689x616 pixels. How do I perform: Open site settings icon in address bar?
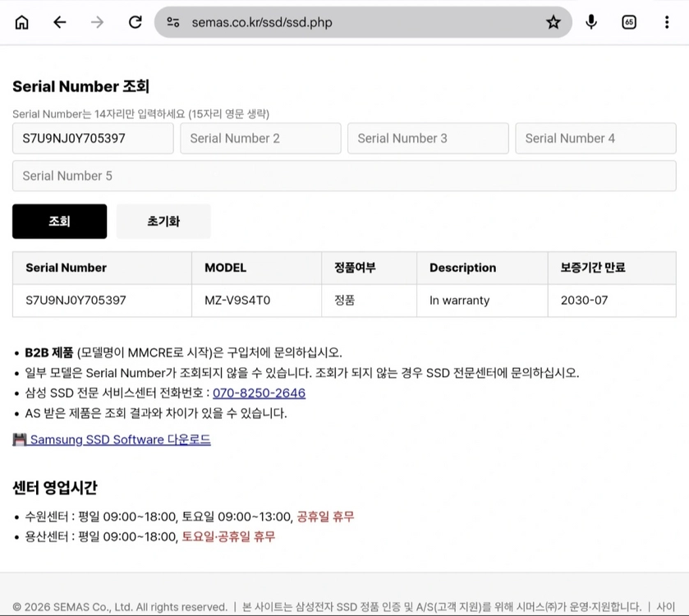coord(173,22)
